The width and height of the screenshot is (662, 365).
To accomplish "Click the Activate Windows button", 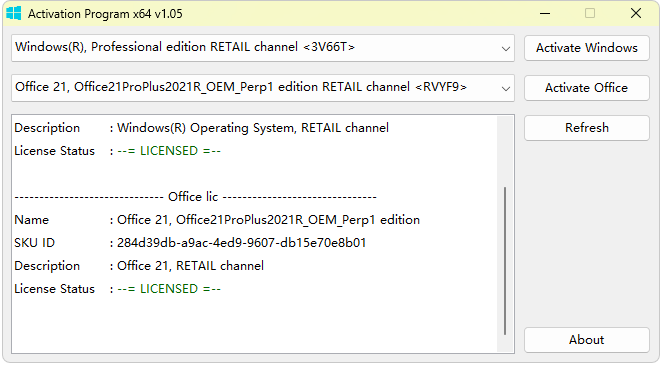I will click(586, 48).
